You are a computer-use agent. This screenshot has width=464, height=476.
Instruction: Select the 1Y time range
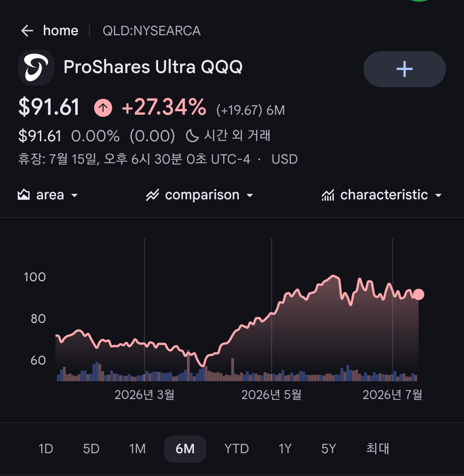(285, 449)
